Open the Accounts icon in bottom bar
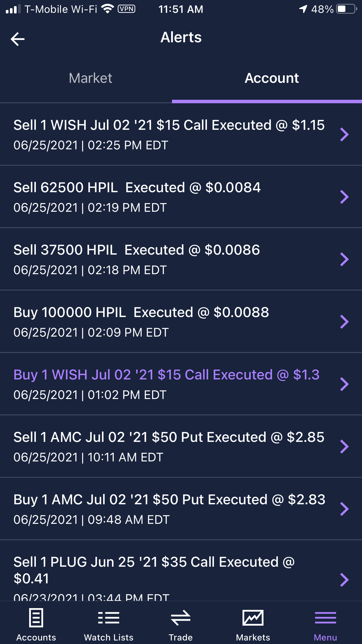 coord(36,617)
